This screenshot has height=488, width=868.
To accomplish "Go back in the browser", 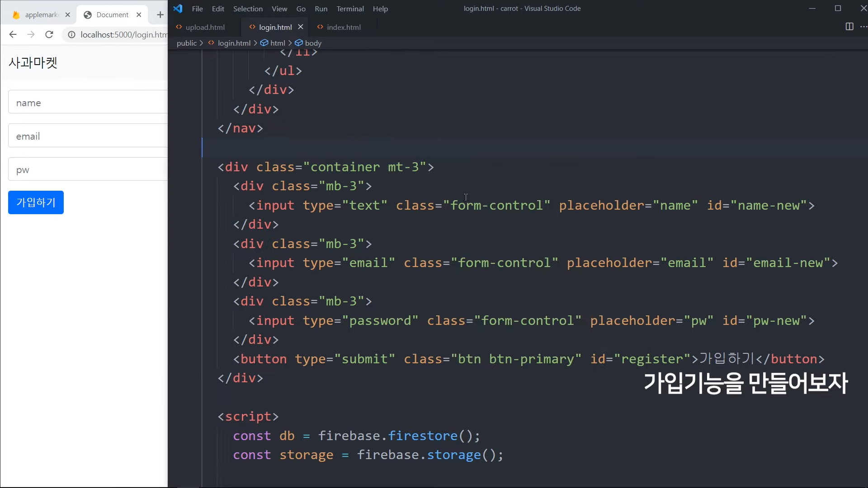I will click(x=13, y=34).
